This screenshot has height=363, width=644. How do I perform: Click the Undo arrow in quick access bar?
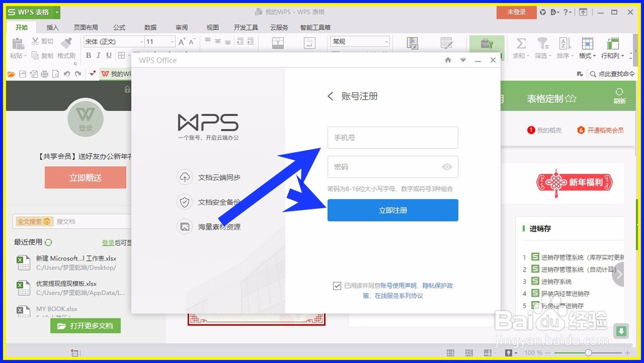click(67, 74)
